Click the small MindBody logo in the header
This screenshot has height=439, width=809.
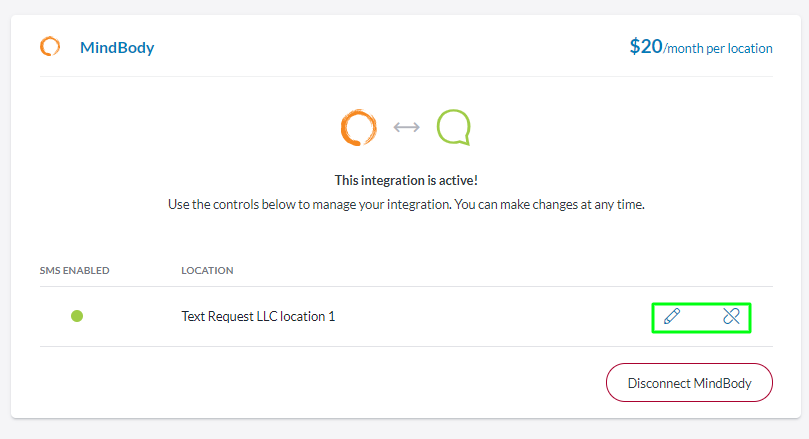pyautogui.click(x=50, y=46)
